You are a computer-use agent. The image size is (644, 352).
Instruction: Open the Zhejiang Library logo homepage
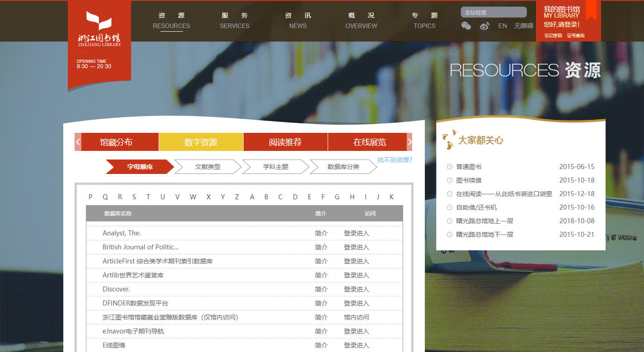pyautogui.click(x=99, y=29)
